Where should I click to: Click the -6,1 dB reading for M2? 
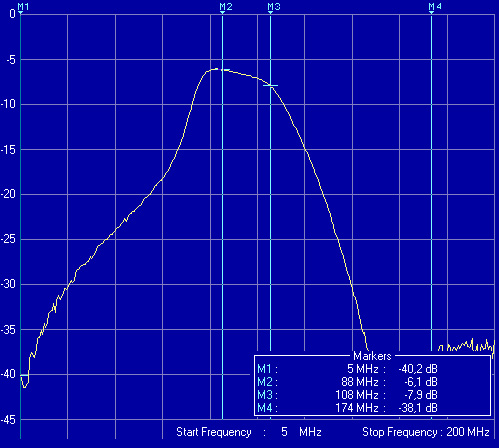click(x=421, y=382)
